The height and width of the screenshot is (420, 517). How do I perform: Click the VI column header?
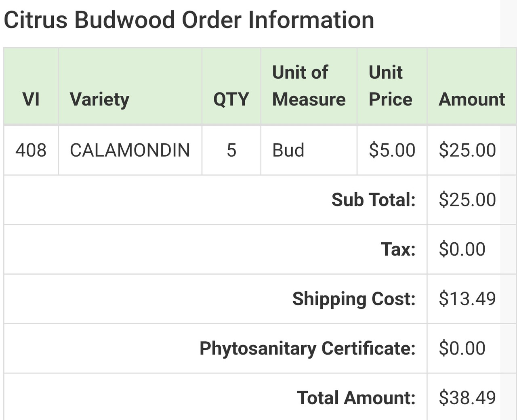pyautogui.click(x=31, y=99)
